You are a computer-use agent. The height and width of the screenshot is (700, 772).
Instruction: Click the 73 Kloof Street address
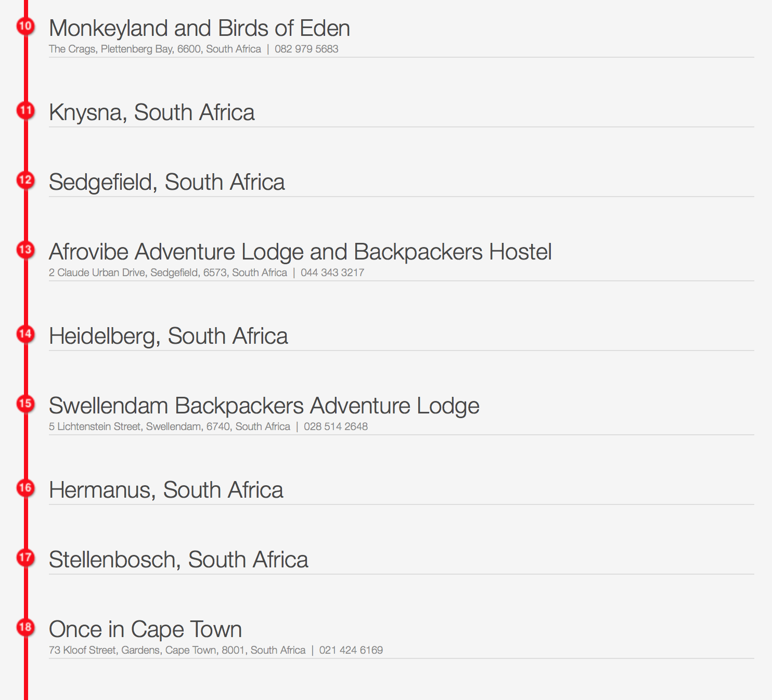click(x=177, y=650)
